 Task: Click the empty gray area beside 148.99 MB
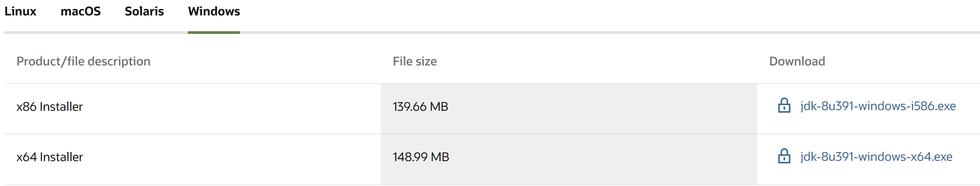[x=603, y=159]
